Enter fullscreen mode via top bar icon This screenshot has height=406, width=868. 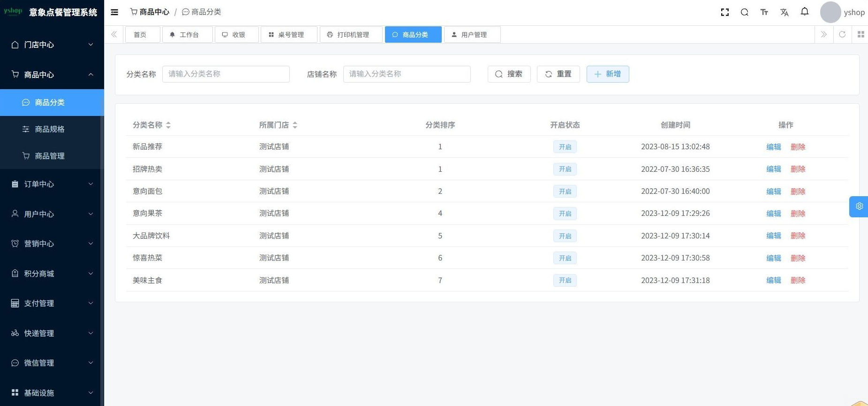pyautogui.click(x=725, y=12)
